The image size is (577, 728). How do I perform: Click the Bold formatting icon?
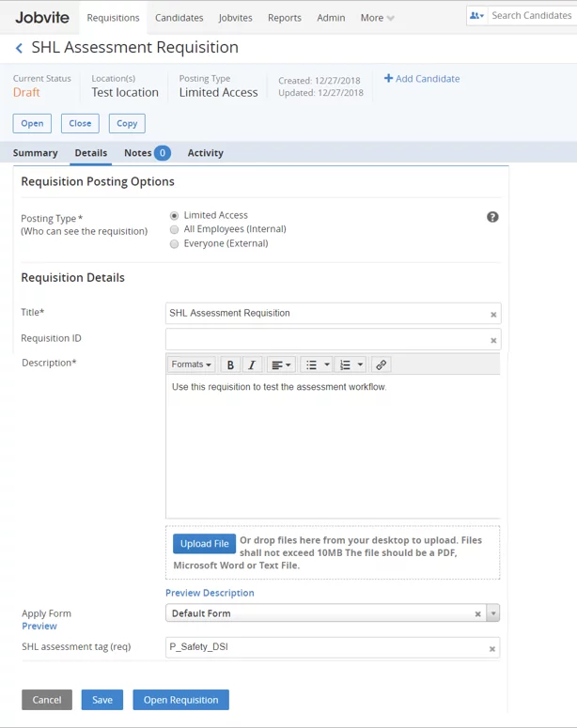pyautogui.click(x=230, y=364)
